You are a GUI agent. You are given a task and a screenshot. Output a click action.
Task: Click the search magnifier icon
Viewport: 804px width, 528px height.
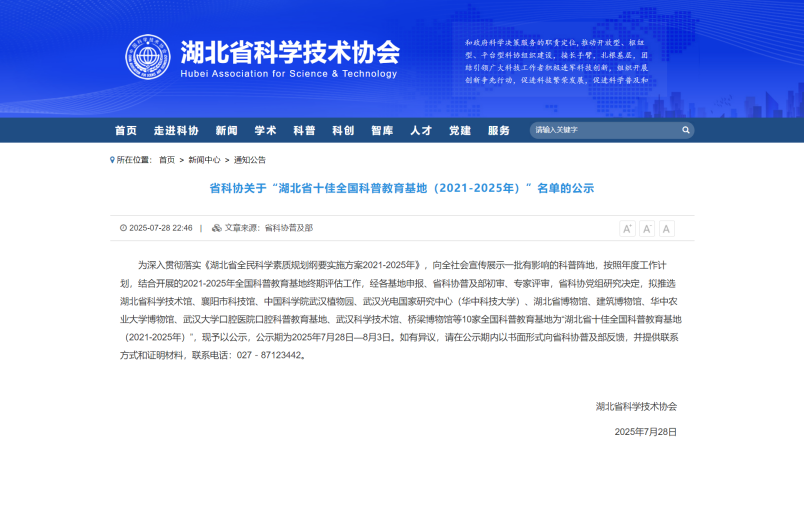(686, 130)
